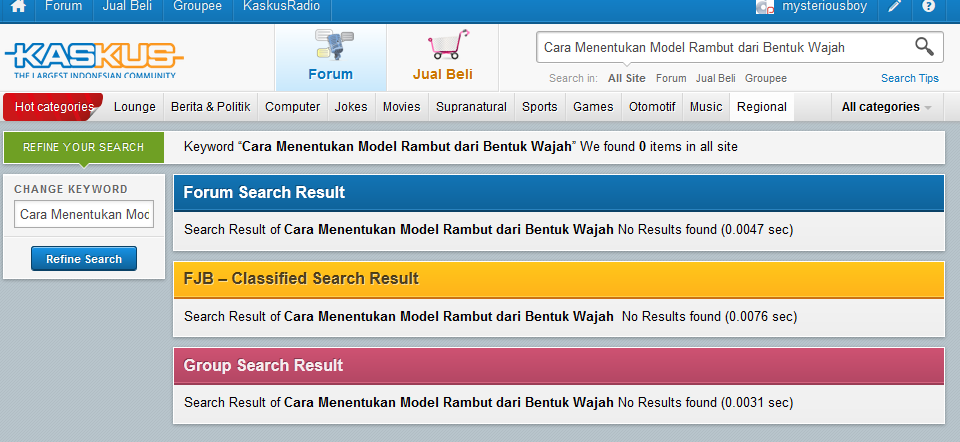The width and height of the screenshot is (960, 442).
Task: Filter search to Forum only
Action: [671, 78]
